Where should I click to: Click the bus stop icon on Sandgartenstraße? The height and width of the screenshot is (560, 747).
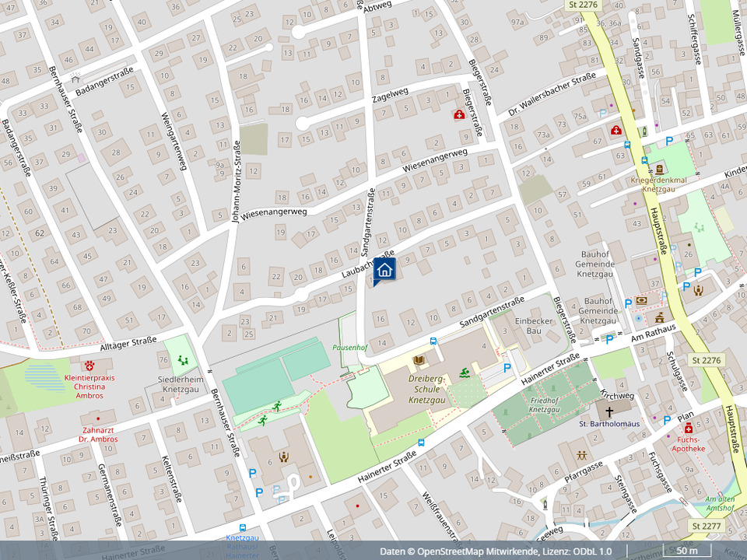click(433, 341)
